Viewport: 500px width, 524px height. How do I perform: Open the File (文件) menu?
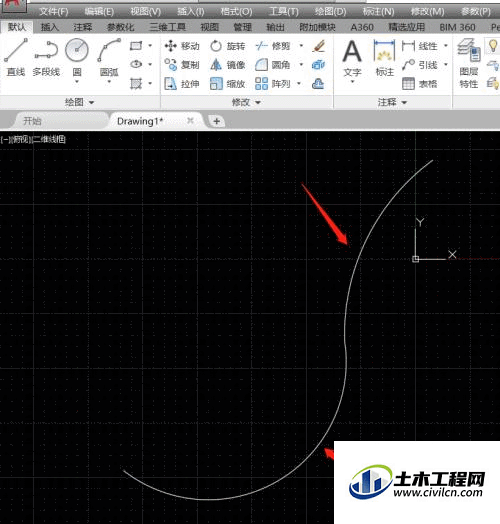point(53,12)
